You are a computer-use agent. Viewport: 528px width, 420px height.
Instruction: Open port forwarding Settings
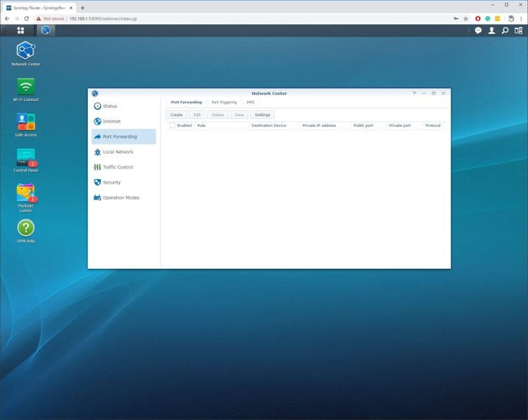pos(262,114)
